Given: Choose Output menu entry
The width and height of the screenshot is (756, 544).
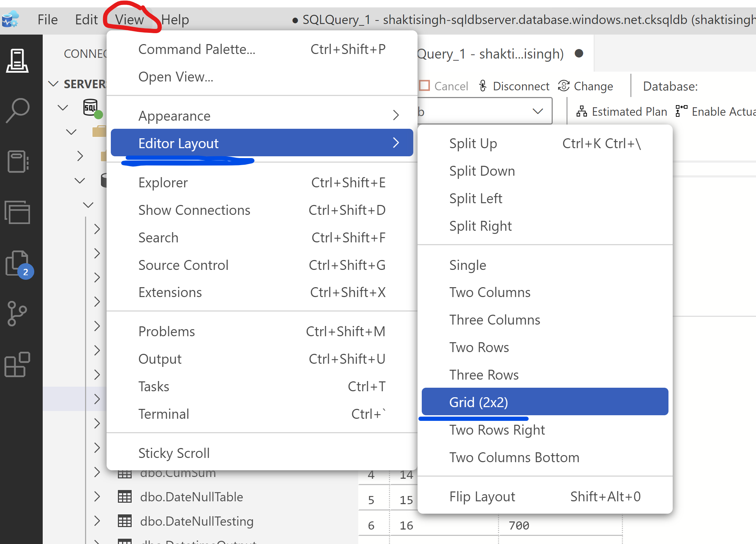Looking at the screenshot, I should tap(262, 359).
